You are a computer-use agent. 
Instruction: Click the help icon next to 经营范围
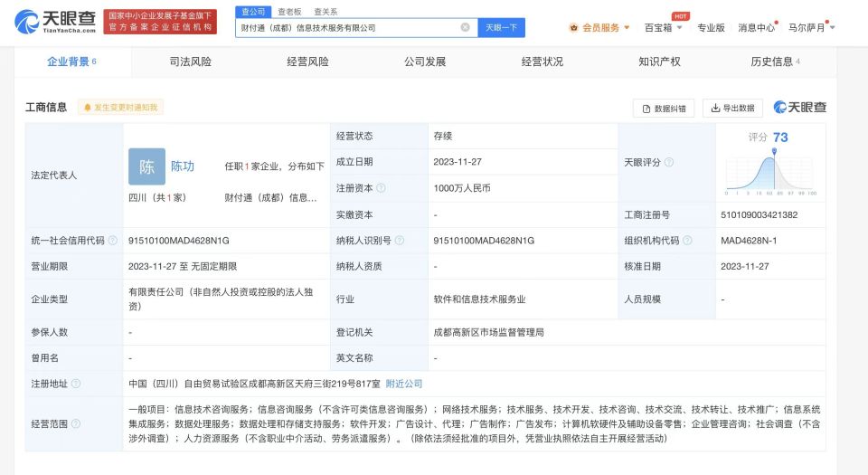click(x=76, y=424)
